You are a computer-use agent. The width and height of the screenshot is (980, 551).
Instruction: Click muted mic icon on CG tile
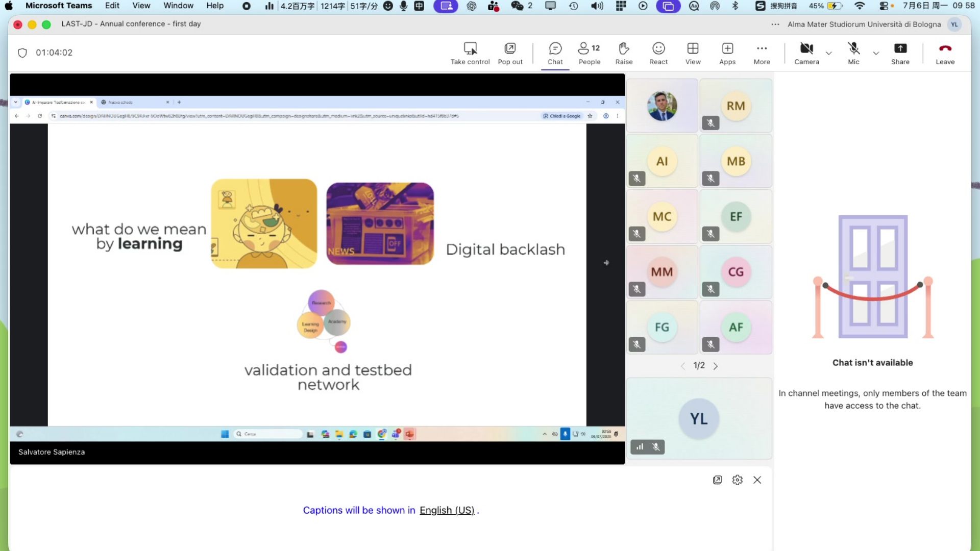(x=710, y=289)
